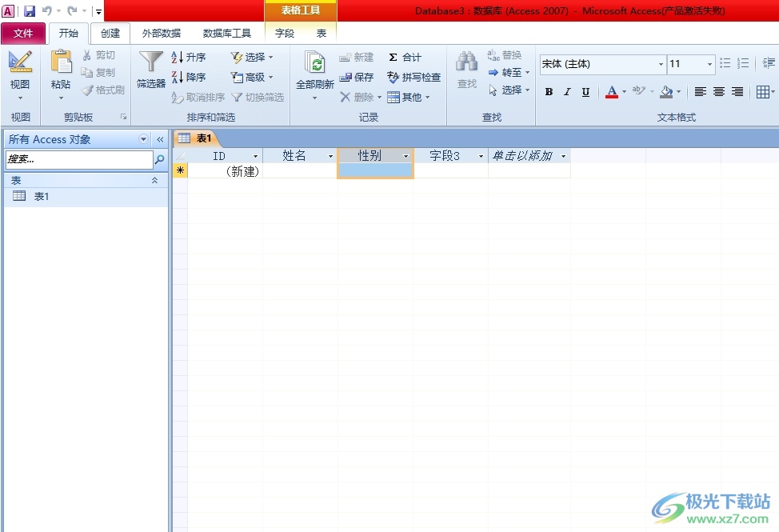Run 拼写检查 spell check
779x532 pixels.
point(413,77)
